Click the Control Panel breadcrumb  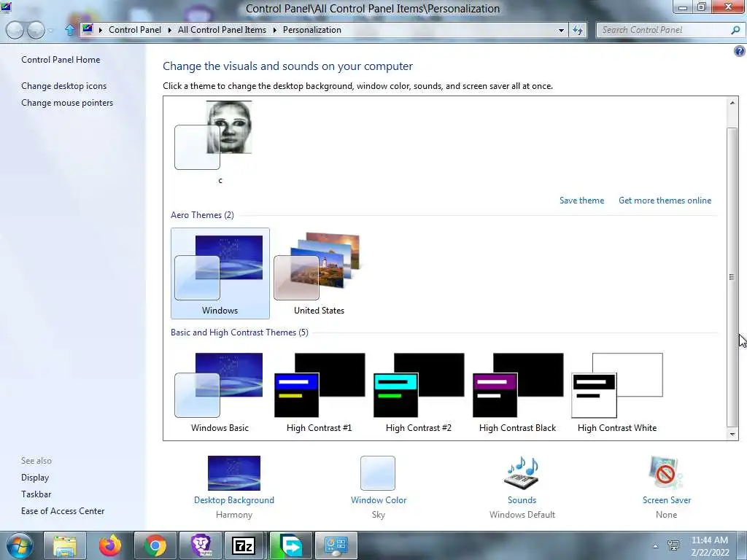135,29
